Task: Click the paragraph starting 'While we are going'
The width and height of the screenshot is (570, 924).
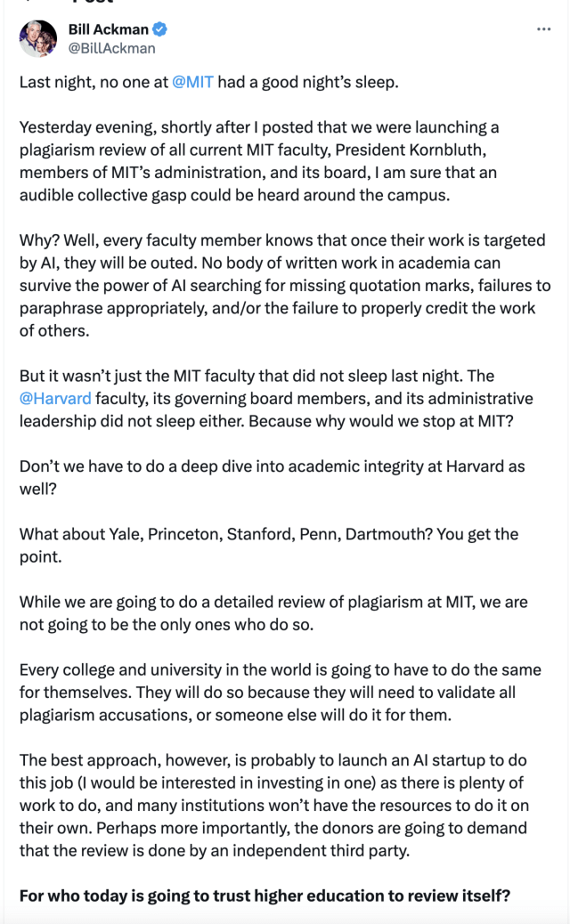Action: pos(273,612)
